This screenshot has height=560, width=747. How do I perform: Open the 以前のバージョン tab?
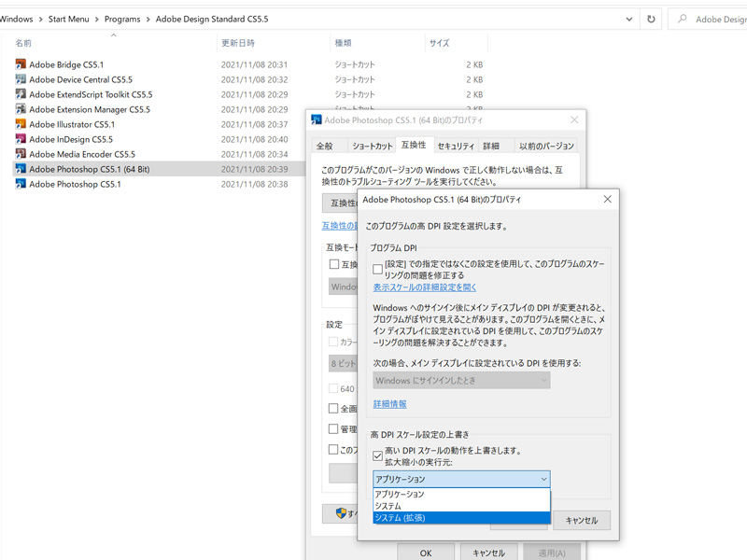coord(546,146)
